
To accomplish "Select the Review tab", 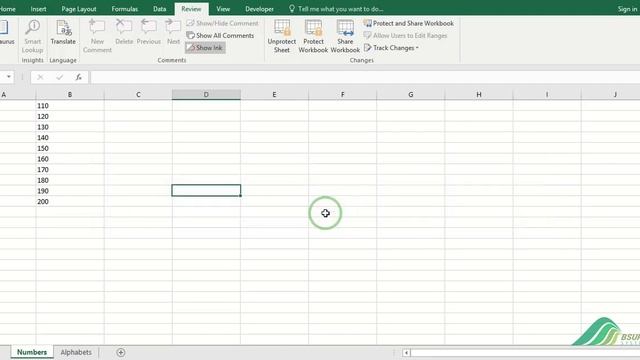I will click(191, 9).
